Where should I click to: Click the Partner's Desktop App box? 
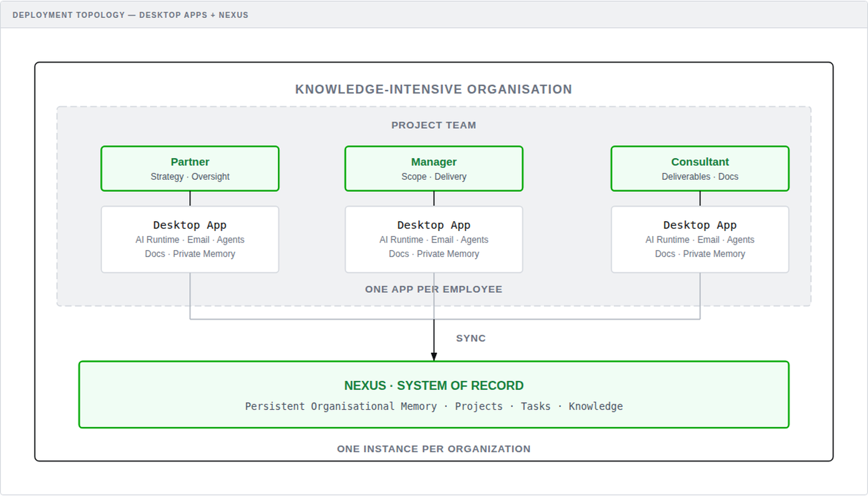pyautogui.click(x=190, y=239)
